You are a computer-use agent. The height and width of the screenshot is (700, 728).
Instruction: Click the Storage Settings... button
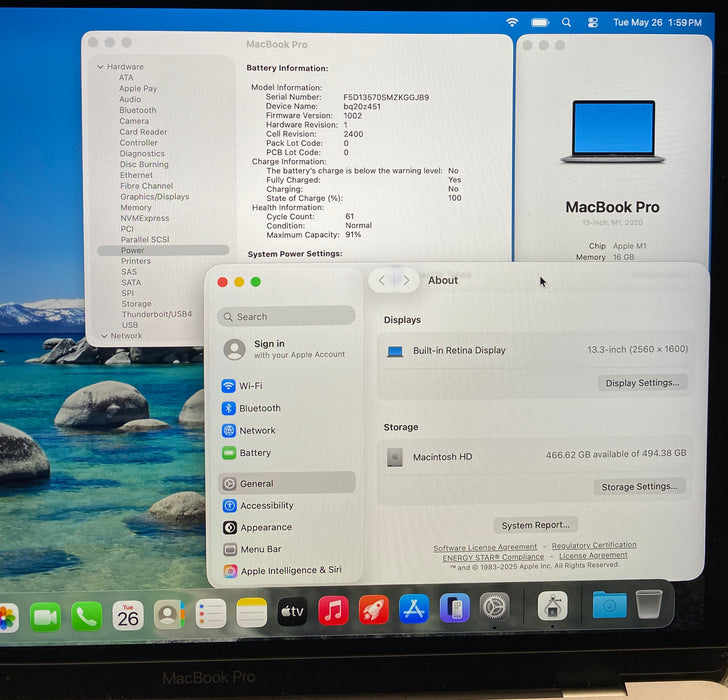639,486
